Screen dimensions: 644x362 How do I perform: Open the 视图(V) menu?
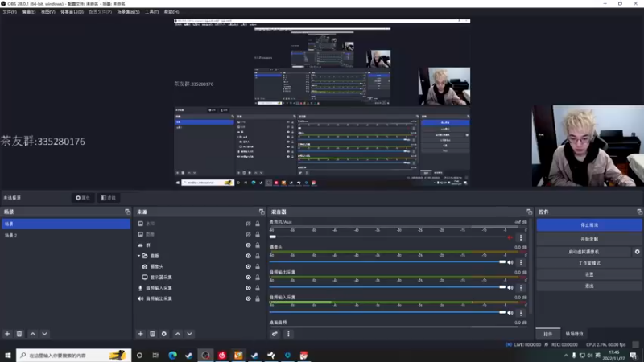[47, 12]
